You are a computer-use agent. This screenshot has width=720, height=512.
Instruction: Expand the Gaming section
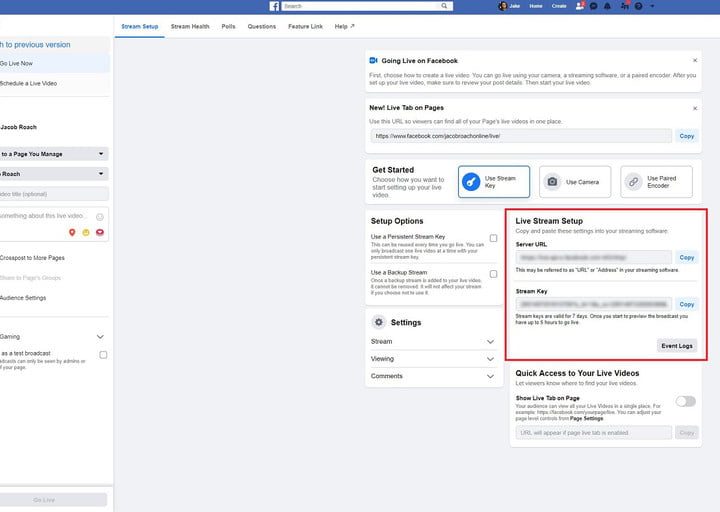(x=53, y=337)
